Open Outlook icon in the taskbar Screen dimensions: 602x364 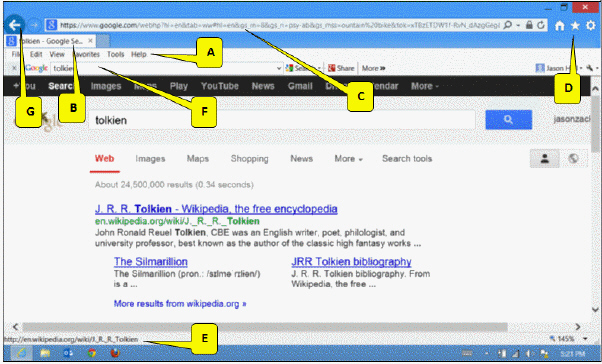coord(68,353)
